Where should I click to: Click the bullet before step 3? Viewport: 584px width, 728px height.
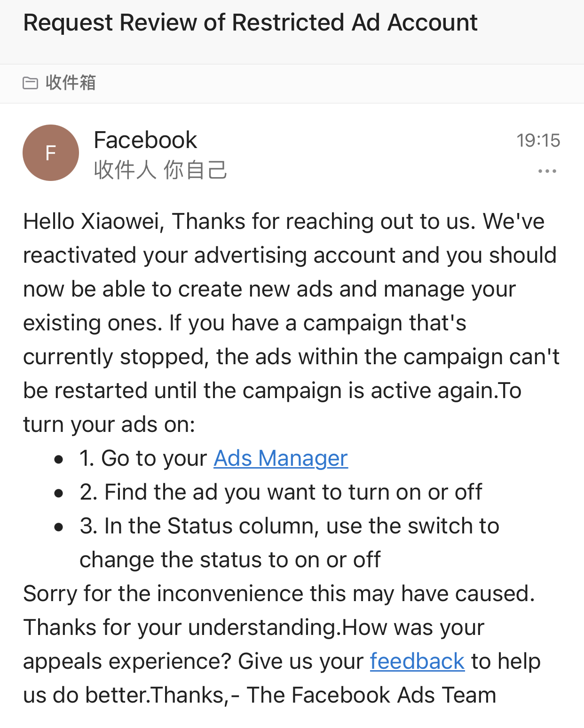point(59,527)
